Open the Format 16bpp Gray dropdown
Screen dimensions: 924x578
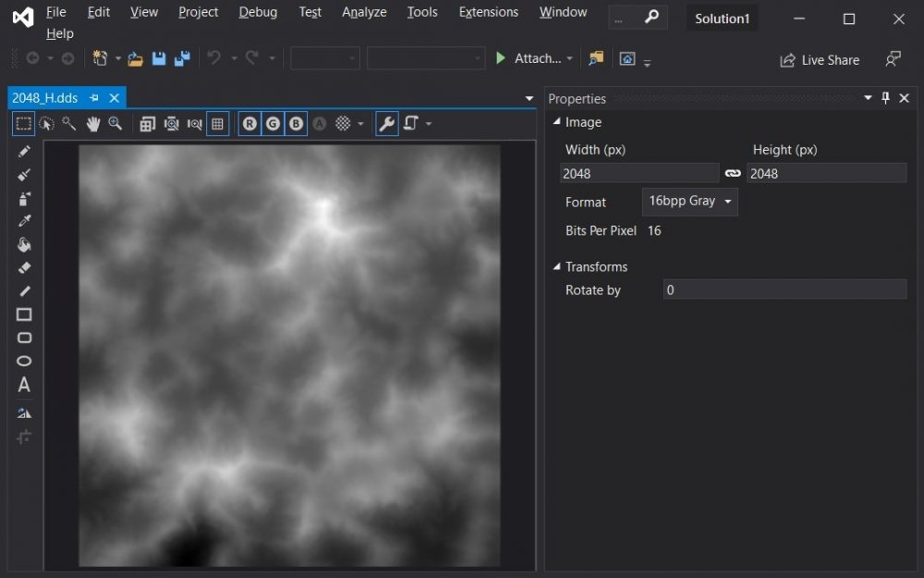click(x=689, y=201)
